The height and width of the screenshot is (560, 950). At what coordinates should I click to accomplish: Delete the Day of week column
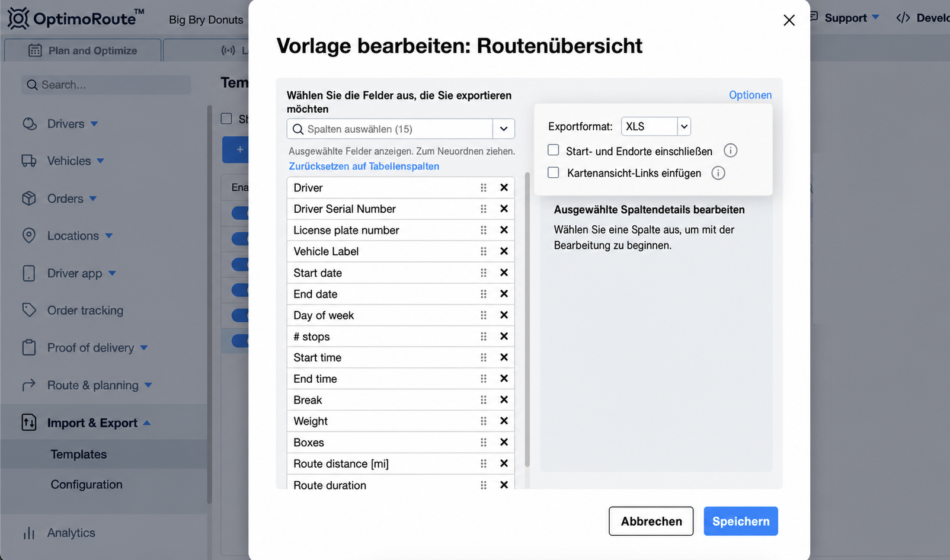(504, 315)
